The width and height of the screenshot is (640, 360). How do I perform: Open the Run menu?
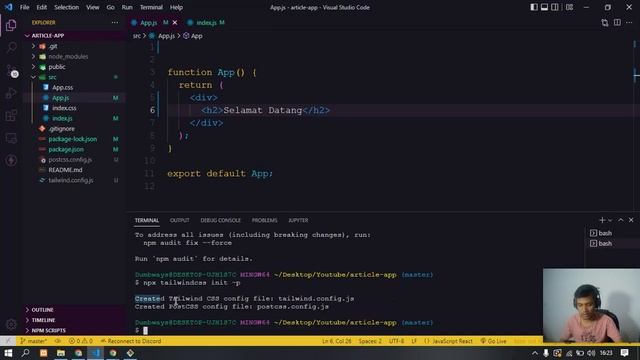point(127,7)
